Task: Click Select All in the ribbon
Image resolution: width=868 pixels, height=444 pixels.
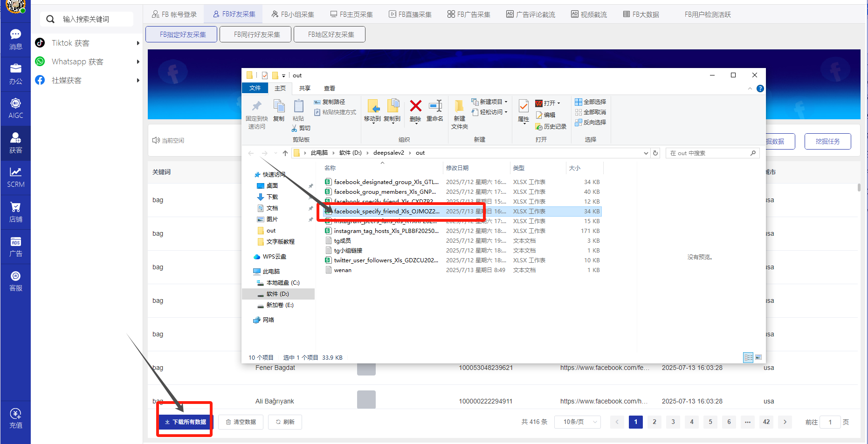Action: (x=591, y=102)
